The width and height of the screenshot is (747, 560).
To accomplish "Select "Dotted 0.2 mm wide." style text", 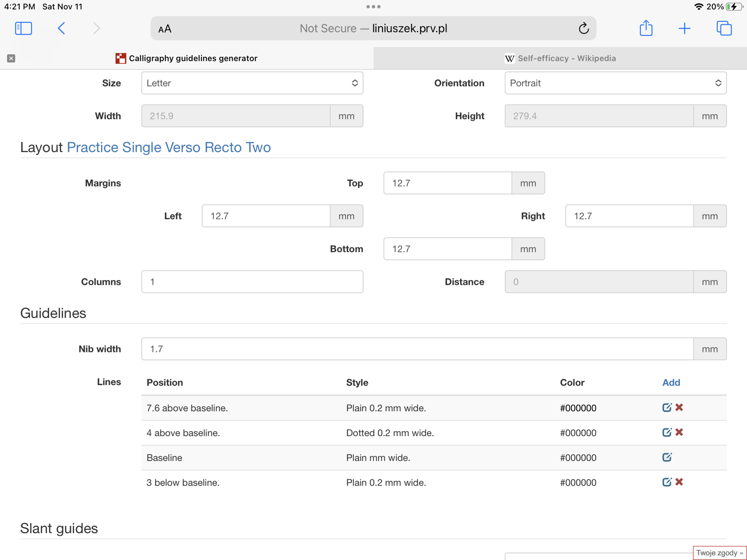I will [390, 433].
